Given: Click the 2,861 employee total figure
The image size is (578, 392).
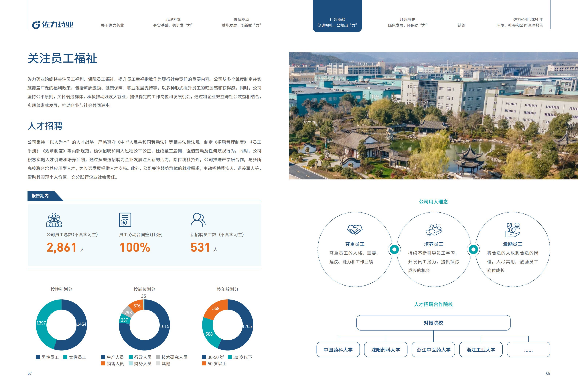Looking at the screenshot, I should pos(61,248).
